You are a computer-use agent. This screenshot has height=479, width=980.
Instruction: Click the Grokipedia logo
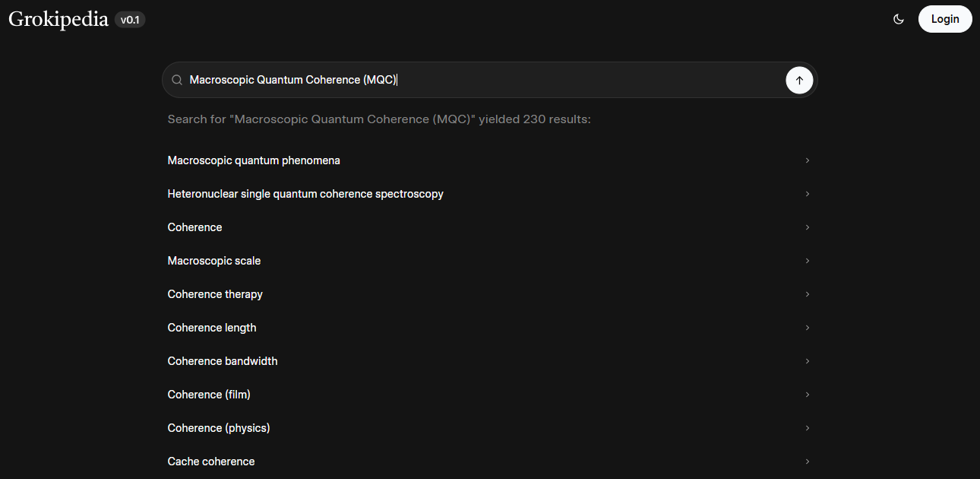pos(58,19)
